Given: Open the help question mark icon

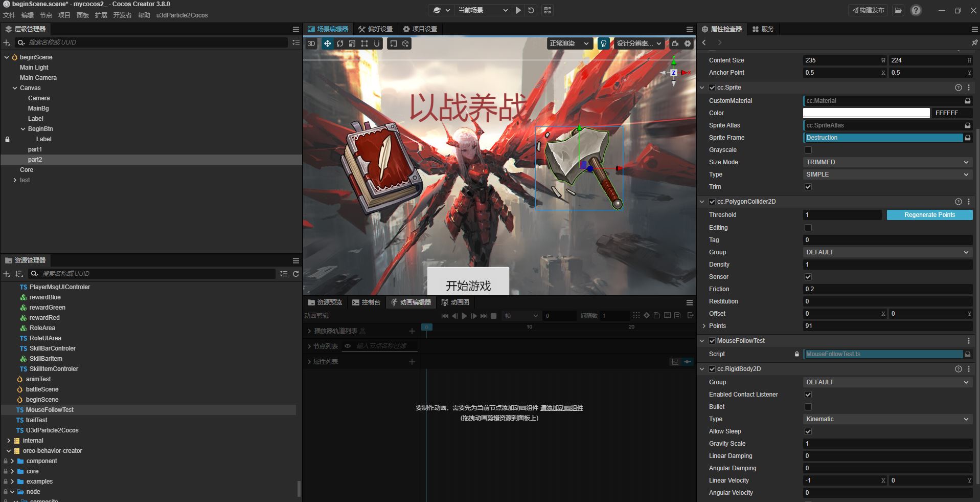Looking at the screenshot, I should (x=916, y=10).
